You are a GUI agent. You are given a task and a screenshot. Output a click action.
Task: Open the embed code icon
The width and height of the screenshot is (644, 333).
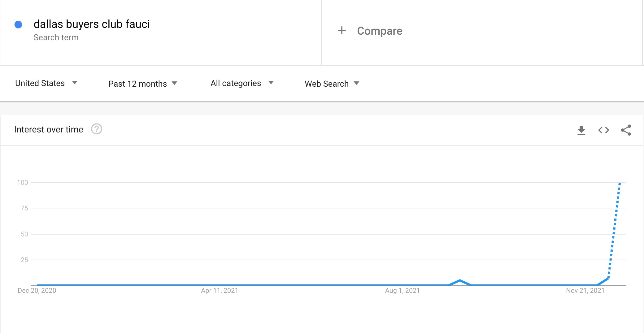[603, 130]
